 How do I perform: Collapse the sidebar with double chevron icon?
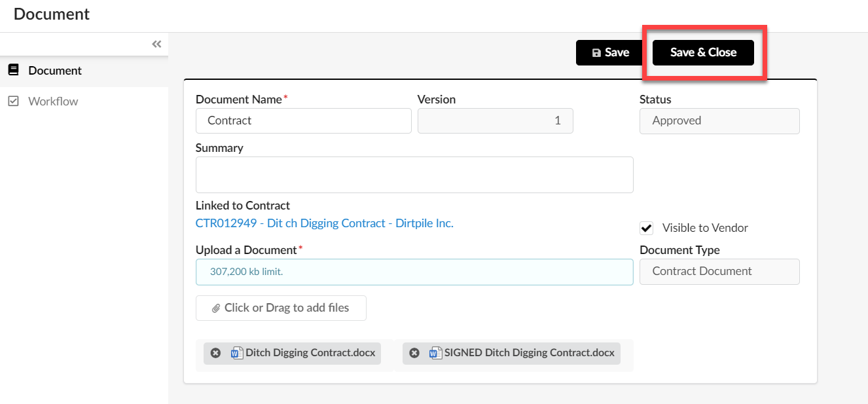pyautogui.click(x=156, y=45)
